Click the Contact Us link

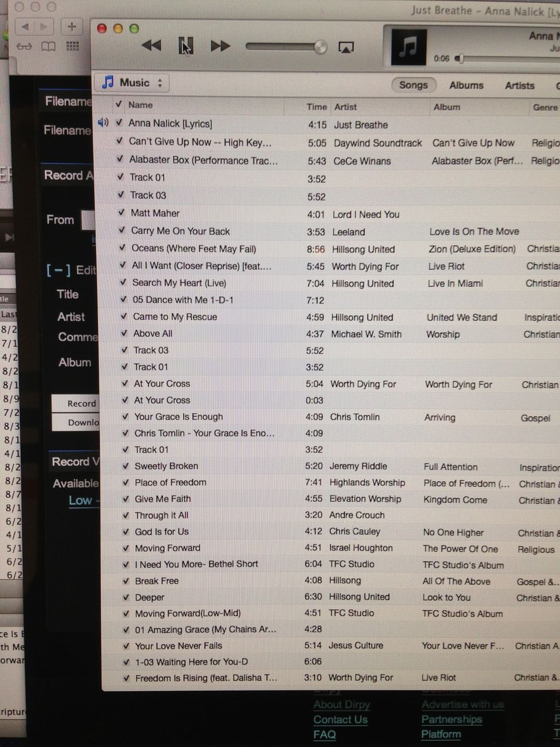tap(340, 719)
